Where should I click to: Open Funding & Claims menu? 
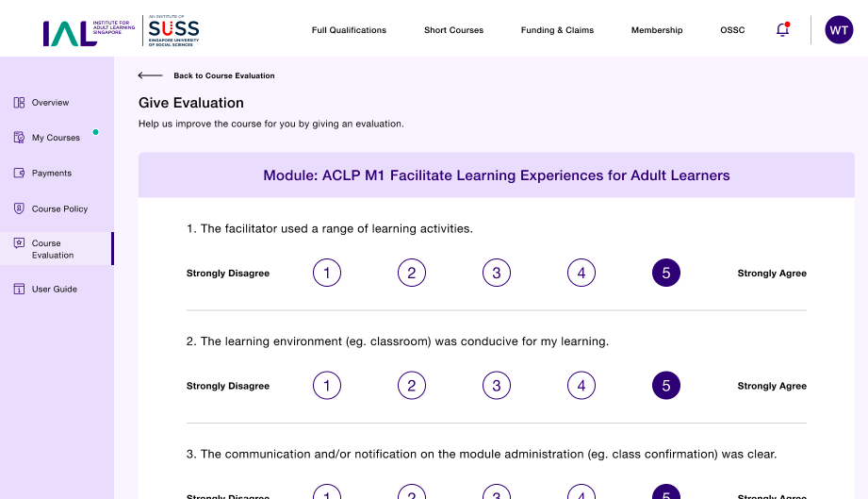557,30
